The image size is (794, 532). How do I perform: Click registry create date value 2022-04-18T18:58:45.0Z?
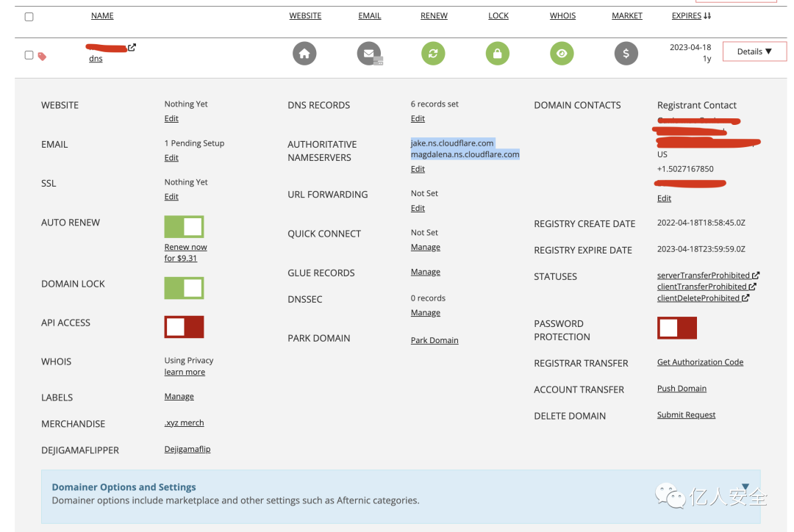tap(701, 223)
